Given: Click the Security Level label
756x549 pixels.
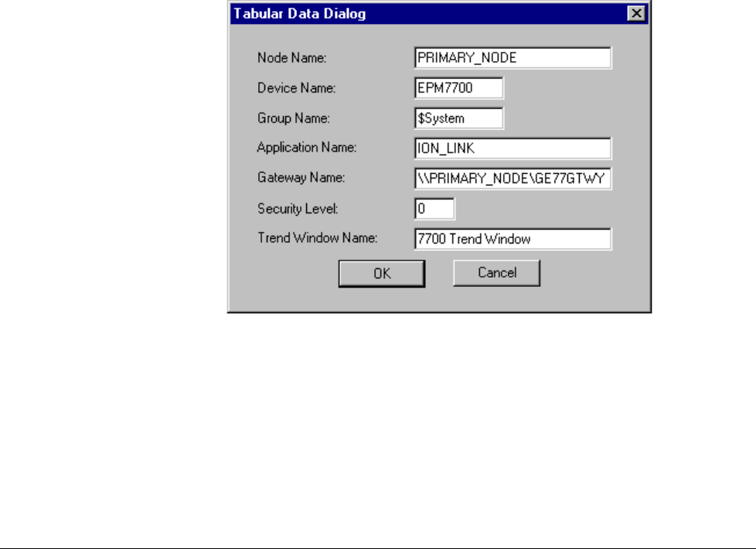Looking at the screenshot, I should pyautogui.click(x=298, y=209).
